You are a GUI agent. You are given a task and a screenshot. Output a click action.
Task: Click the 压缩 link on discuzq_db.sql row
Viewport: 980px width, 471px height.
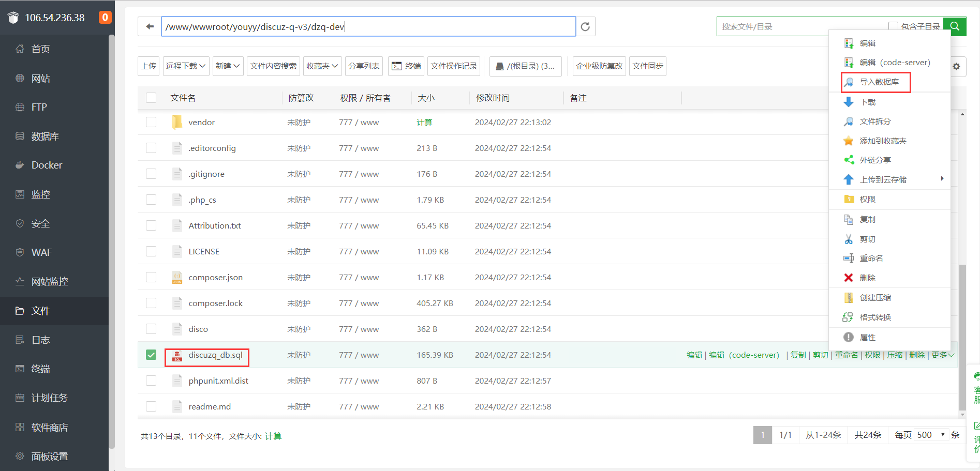[895, 355]
